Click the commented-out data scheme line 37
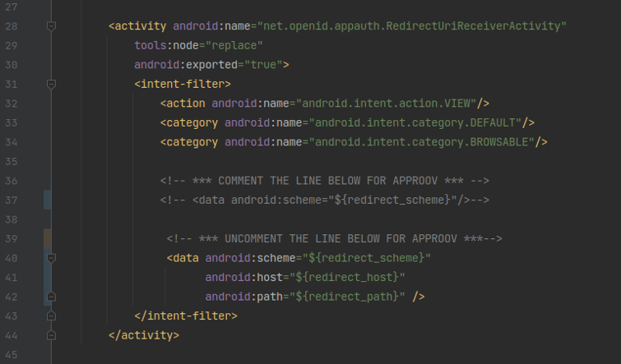 pos(325,200)
